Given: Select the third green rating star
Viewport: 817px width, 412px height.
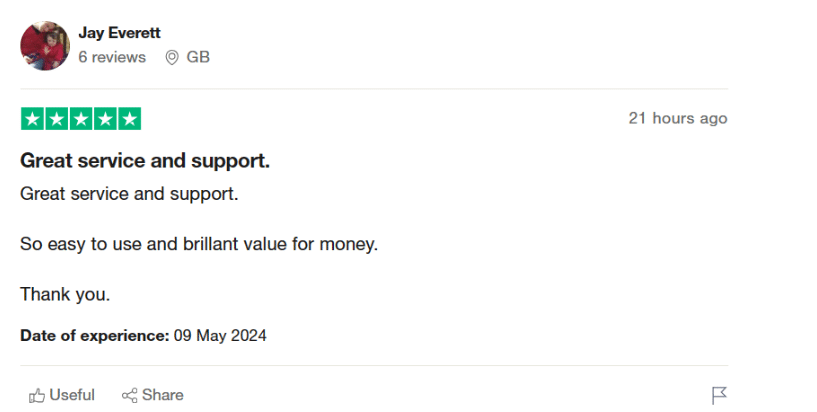Looking at the screenshot, I should click(x=81, y=119).
